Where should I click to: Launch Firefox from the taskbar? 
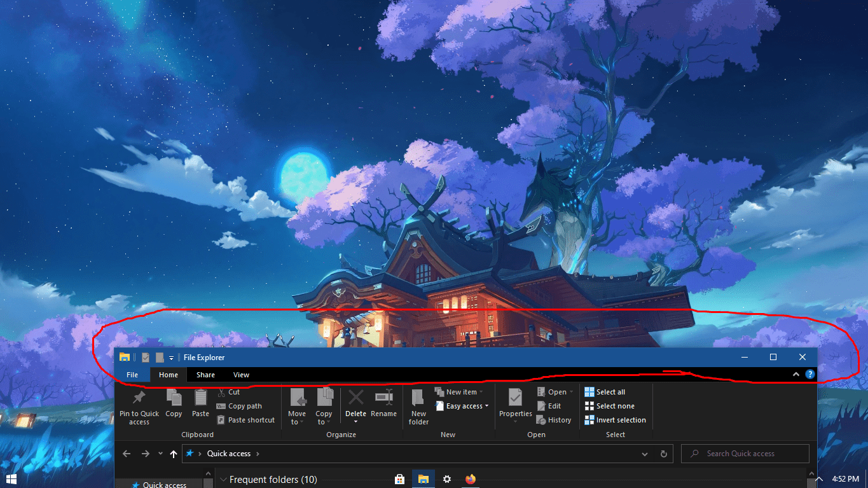click(x=471, y=479)
